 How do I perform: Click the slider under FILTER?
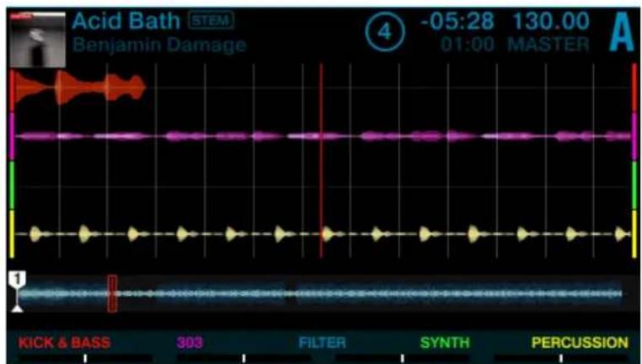[403, 359]
